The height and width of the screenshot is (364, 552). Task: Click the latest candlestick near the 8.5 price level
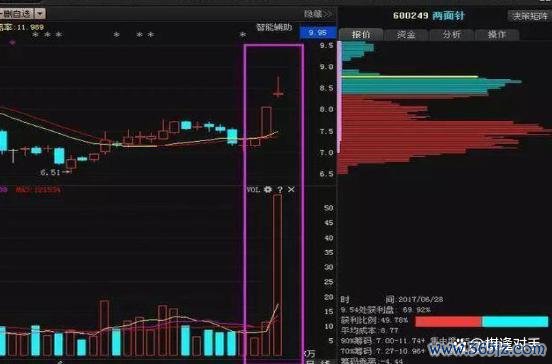tap(278, 87)
